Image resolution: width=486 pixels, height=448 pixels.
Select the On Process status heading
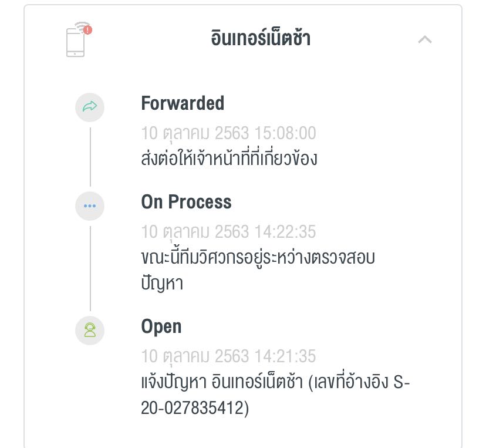tap(186, 202)
